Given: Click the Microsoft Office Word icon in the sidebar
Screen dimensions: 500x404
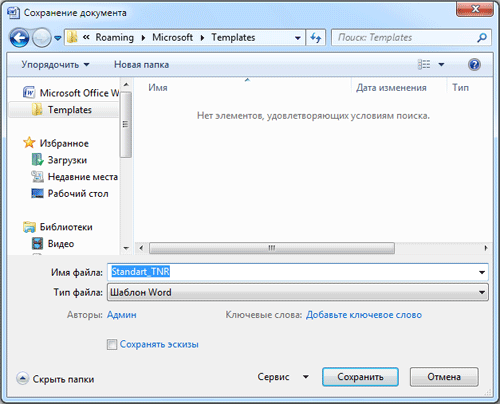Looking at the screenshot, I should coord(29,92).
